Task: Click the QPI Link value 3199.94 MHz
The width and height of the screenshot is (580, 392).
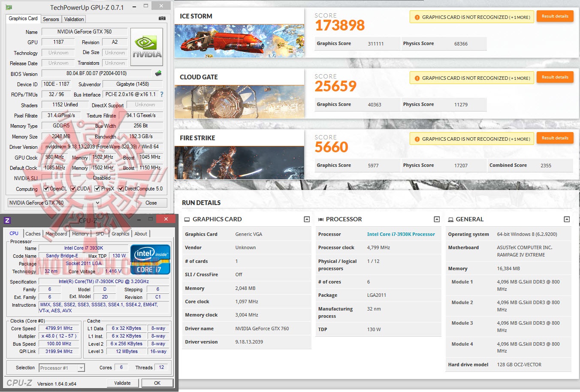Action: point(60,352)
